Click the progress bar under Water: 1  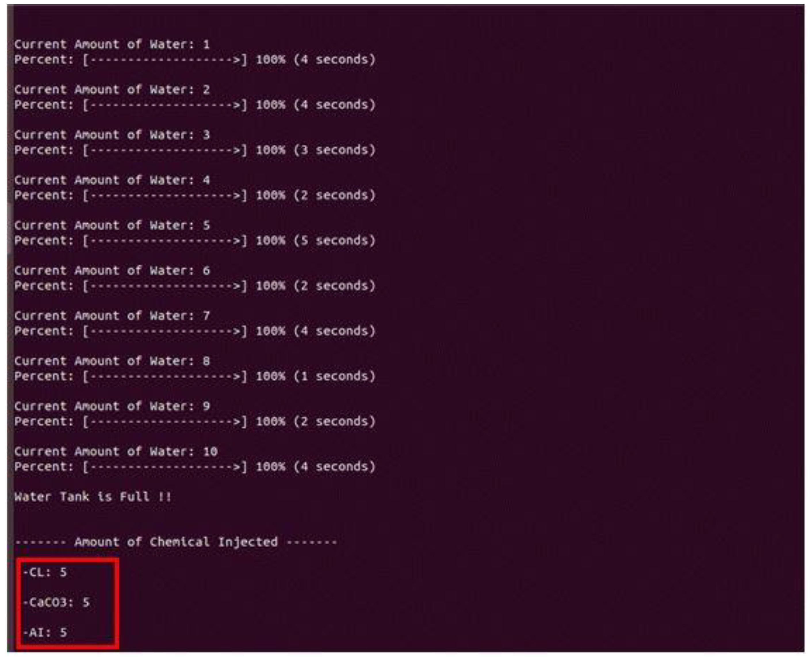(165, 60)
